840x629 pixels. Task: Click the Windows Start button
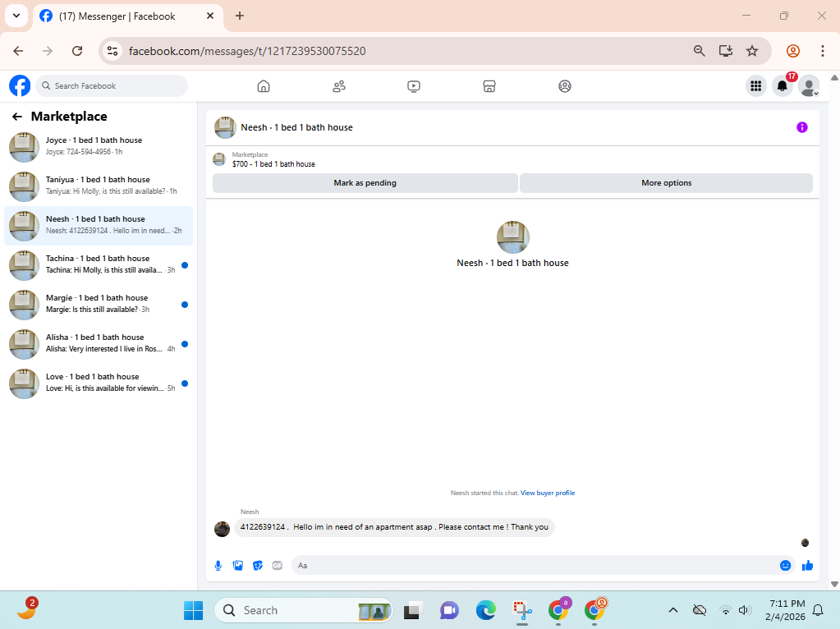tap(194, 610)
